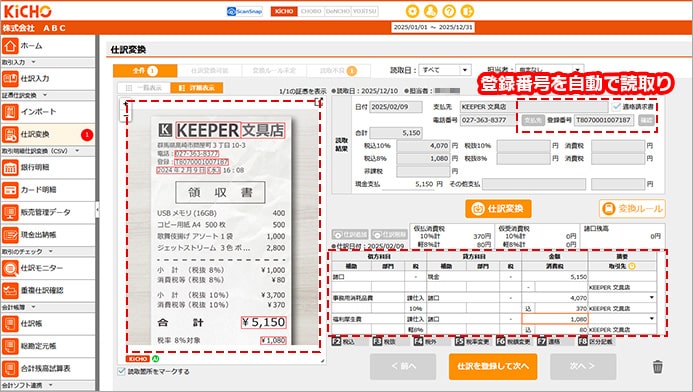Click the ScanSnap icon in header
This screenshot has width=693, height=392.
coord(244,11)
